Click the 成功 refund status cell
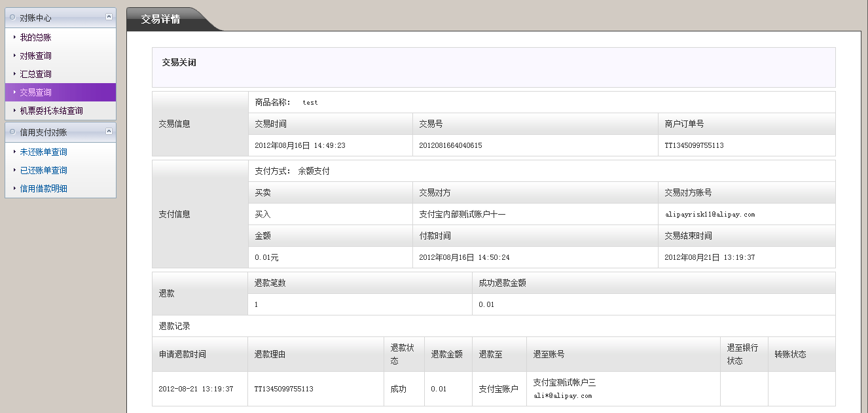 (398, 389)
